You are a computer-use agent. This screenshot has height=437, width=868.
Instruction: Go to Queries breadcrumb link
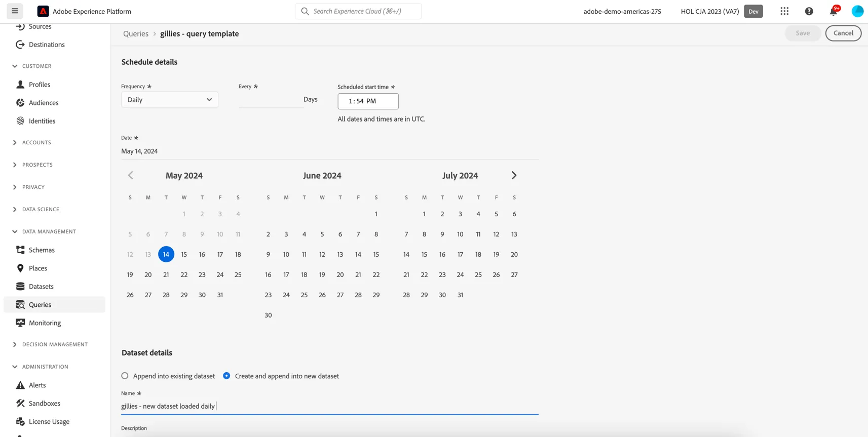click(136, 34)
